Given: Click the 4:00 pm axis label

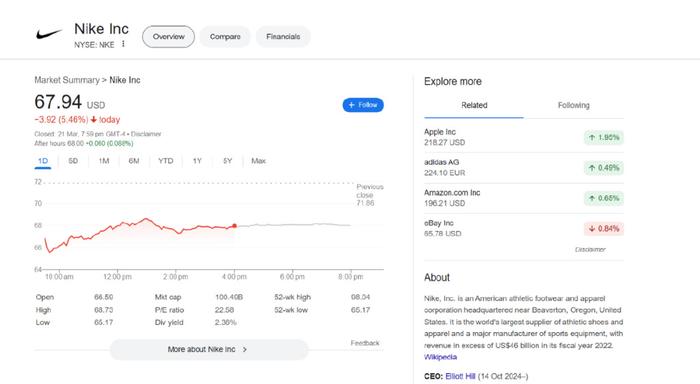Looking at the screenshot, I should click(234, 277).
